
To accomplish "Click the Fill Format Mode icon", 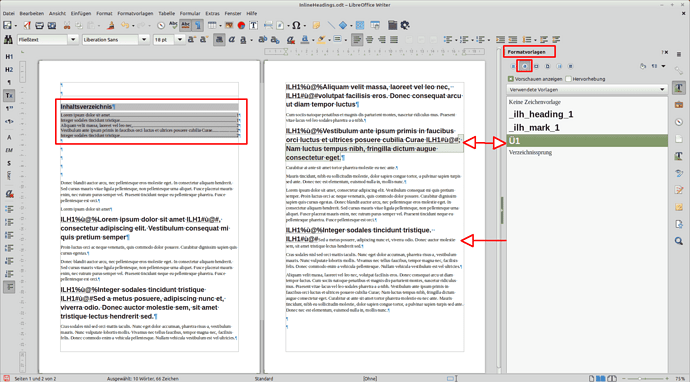I will click(643, 66).
